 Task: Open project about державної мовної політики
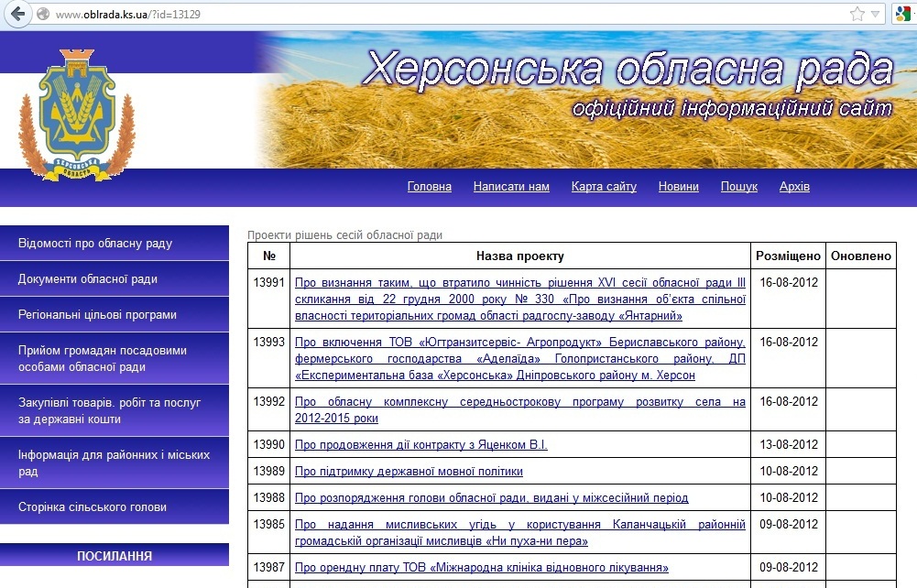click(409, 472)
